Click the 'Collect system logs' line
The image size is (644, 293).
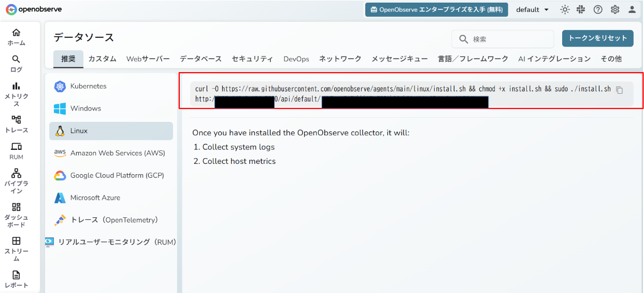[238, 147]
